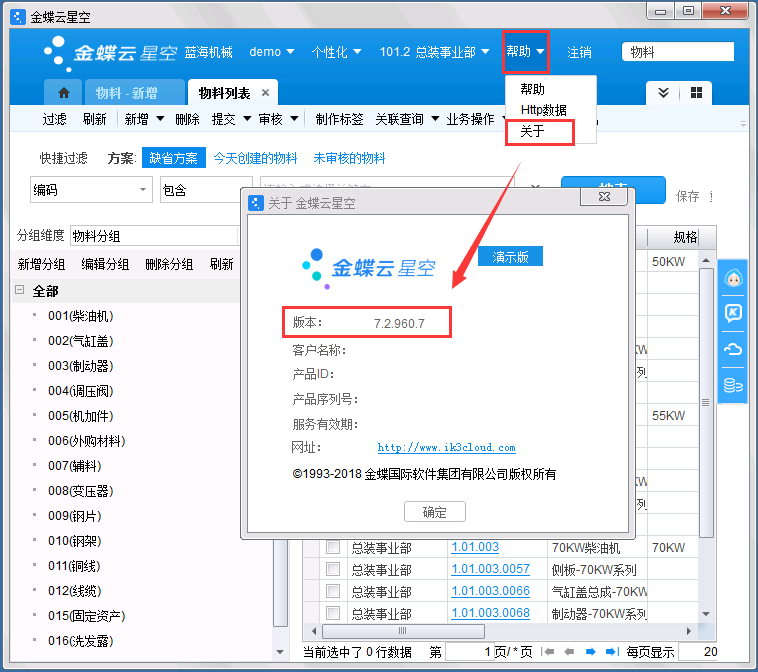Select Http数据 menu entry
Image resolution: width=758 pixels, height=672 pixels.
click(x=543, y=110)
